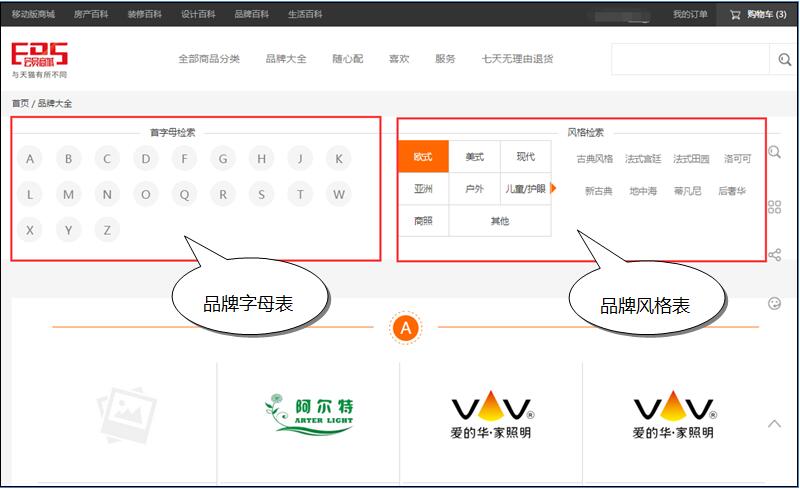
Task: Select letter A in the alphabet index
Action: (30, 159)
